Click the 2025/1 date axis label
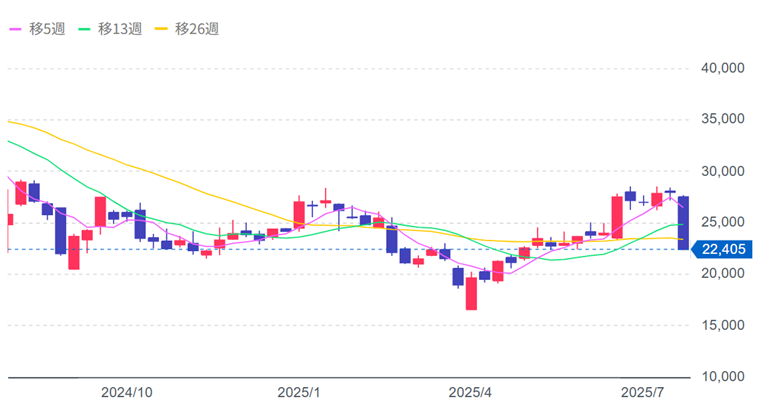The image size is (771, 416). 298,392
